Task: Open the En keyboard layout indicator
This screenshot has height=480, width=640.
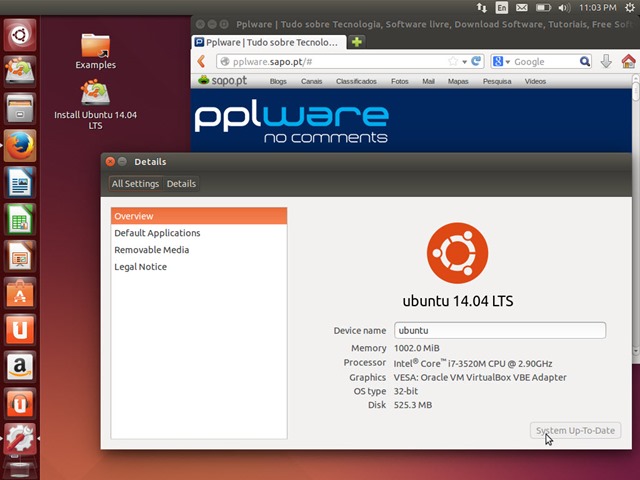Action: coord(502,7)
